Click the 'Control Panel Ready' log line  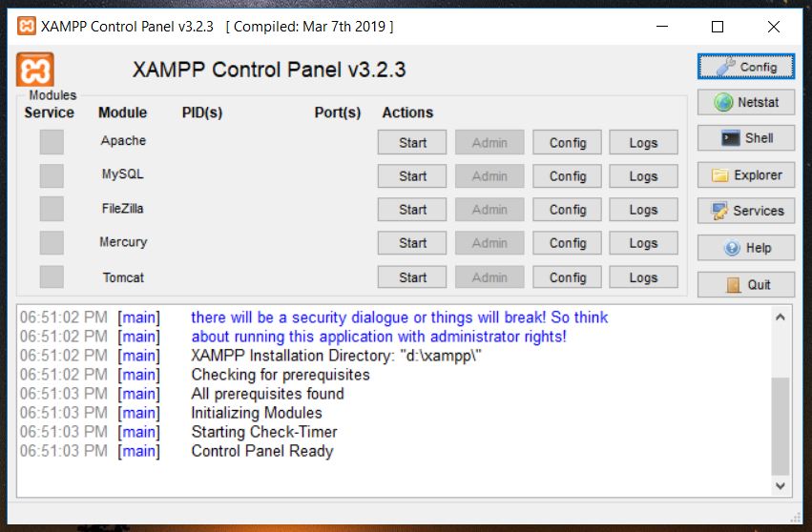[262, 451]
